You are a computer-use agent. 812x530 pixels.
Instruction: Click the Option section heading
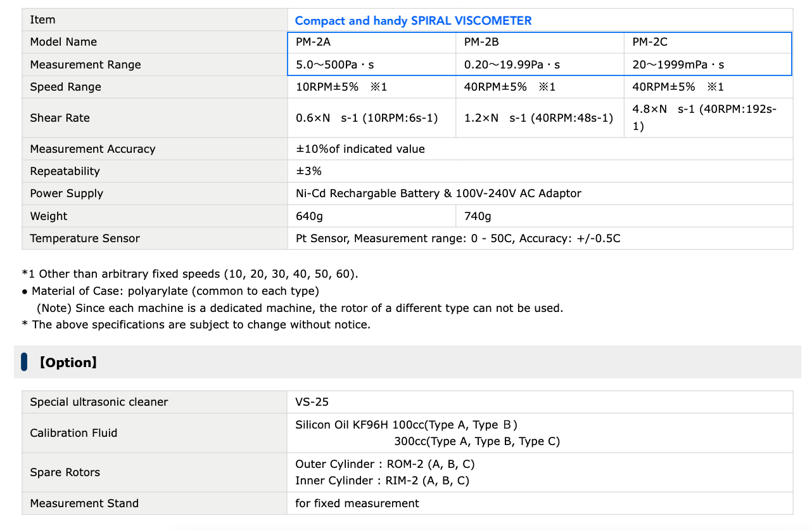click(x=68, y=363)
